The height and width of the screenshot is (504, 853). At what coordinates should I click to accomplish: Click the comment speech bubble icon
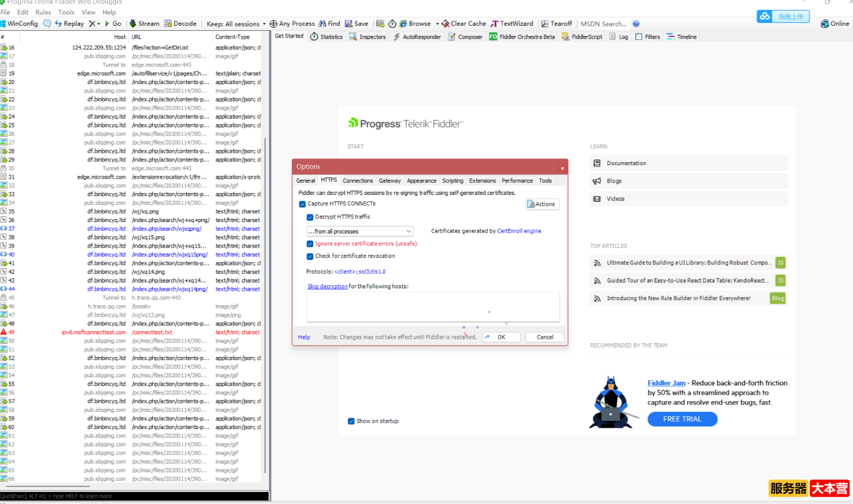47,23
